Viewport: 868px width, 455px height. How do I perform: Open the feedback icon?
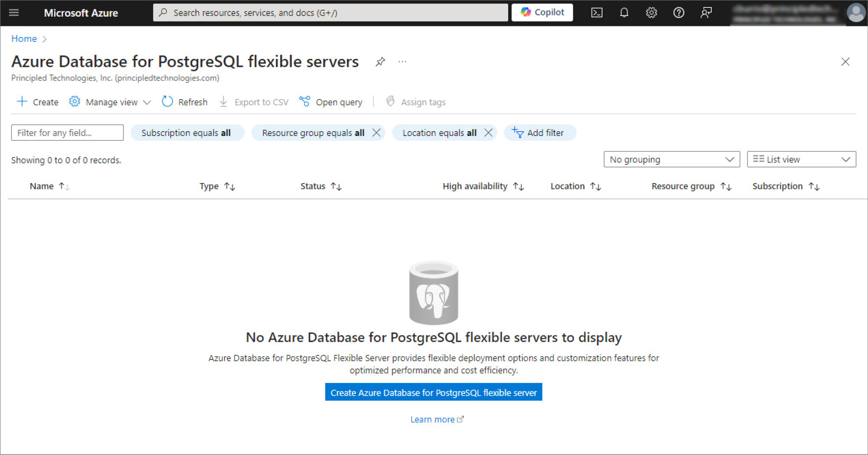point(706,13)
